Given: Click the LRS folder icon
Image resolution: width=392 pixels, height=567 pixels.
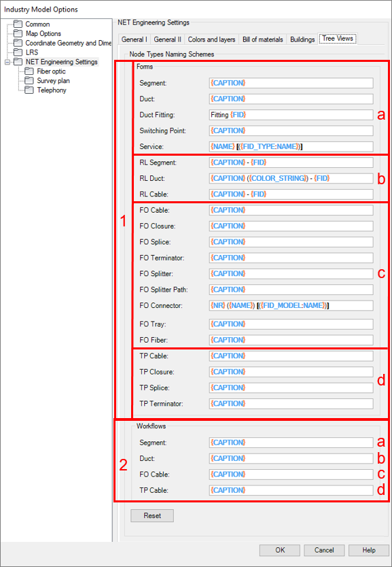Looking at the screenshot, I should click(x=18, y=52).
